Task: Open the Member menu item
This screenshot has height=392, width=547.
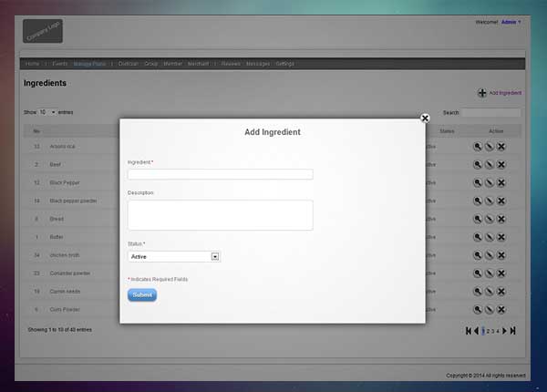Action: [172, 64]
